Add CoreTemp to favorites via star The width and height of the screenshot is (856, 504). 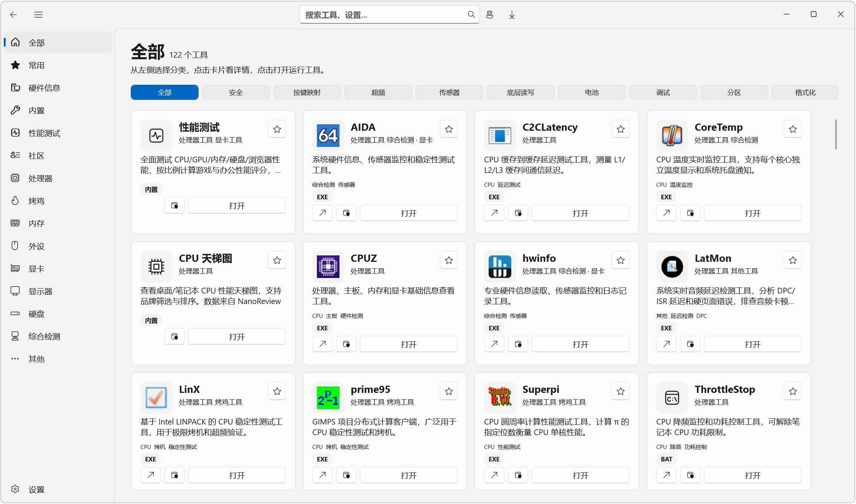[793, 129]
